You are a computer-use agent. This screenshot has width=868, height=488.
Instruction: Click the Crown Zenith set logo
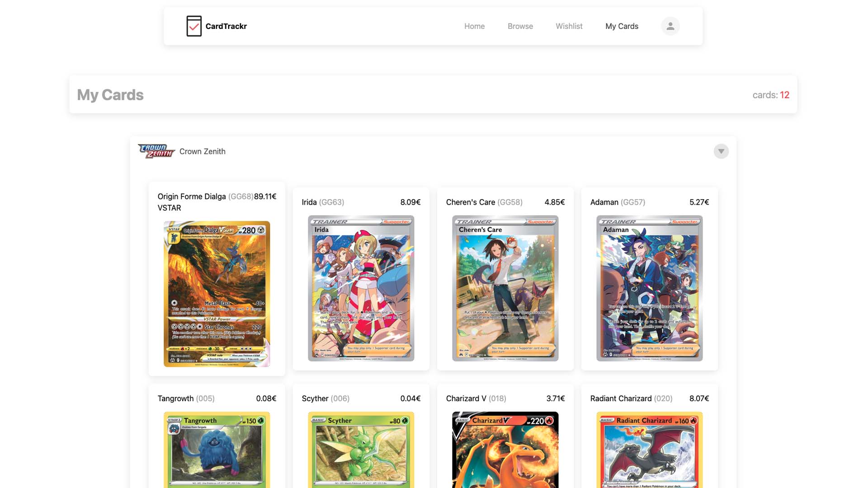pos(156,151)
